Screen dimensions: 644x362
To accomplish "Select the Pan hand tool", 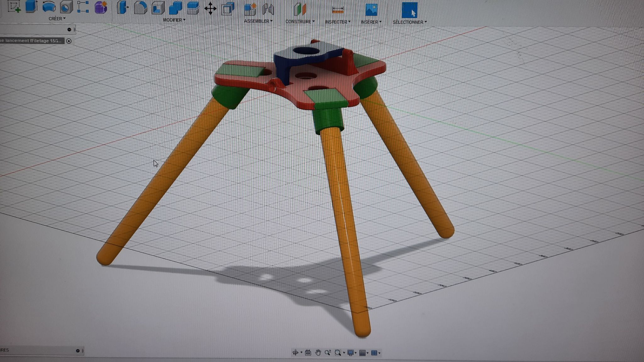I will click(x=318, y=353).
